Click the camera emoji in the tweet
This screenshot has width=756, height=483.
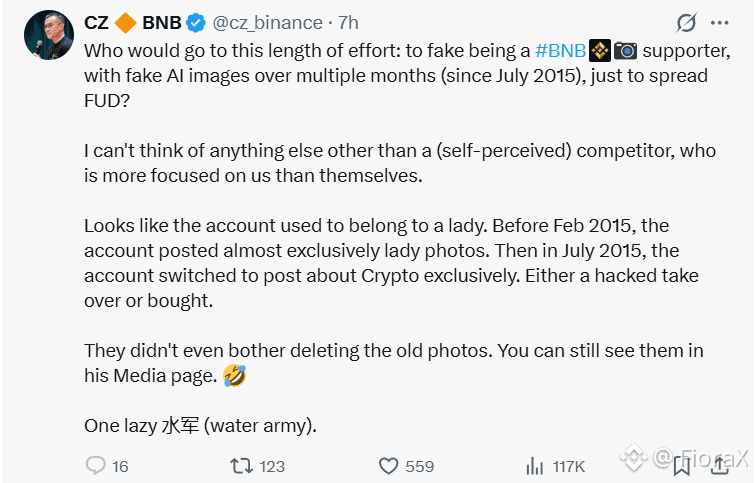coord(625,49)
